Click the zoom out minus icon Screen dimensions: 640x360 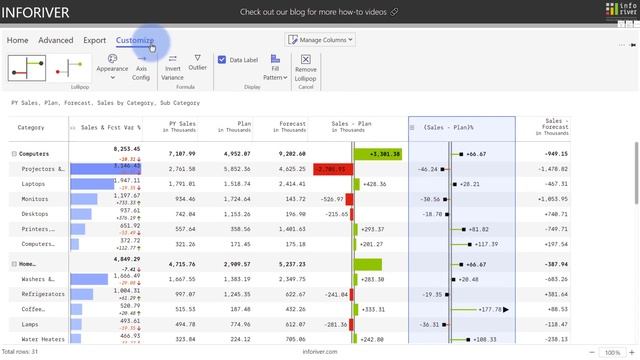pos(592,352)
